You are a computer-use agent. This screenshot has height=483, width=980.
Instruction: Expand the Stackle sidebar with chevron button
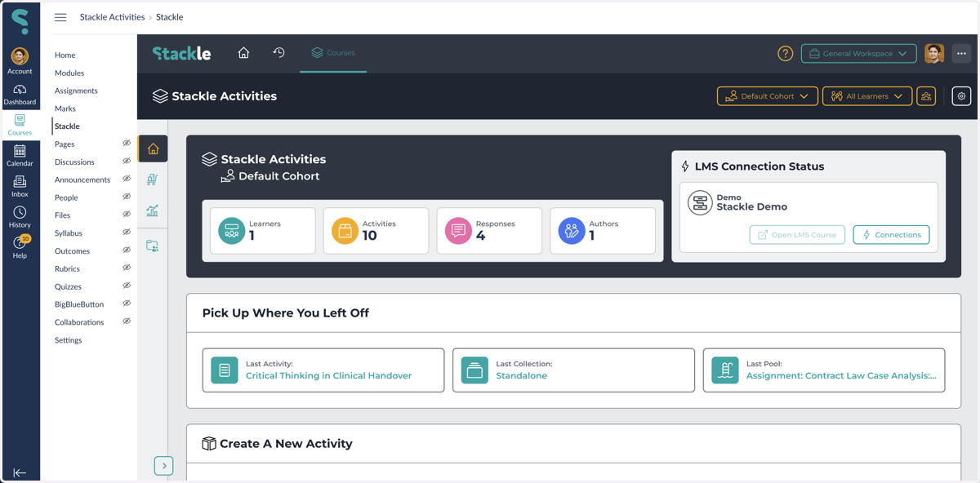(x=163, y=466)
